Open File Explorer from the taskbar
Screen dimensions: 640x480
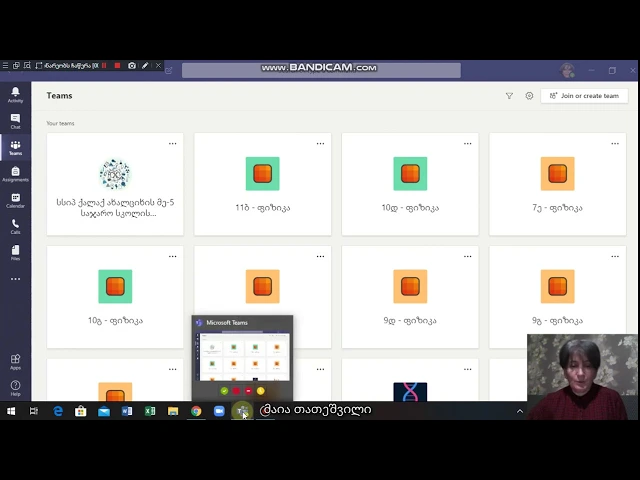tap(173, 411)
